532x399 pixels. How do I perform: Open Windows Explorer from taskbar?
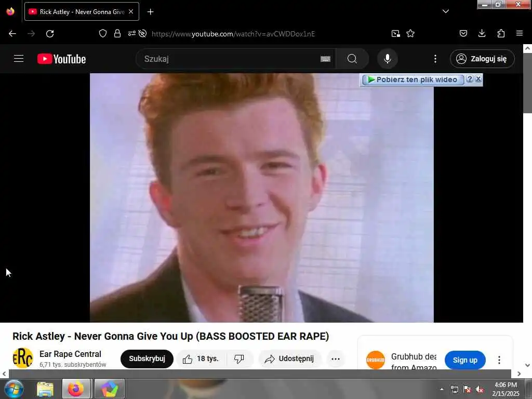45,389
